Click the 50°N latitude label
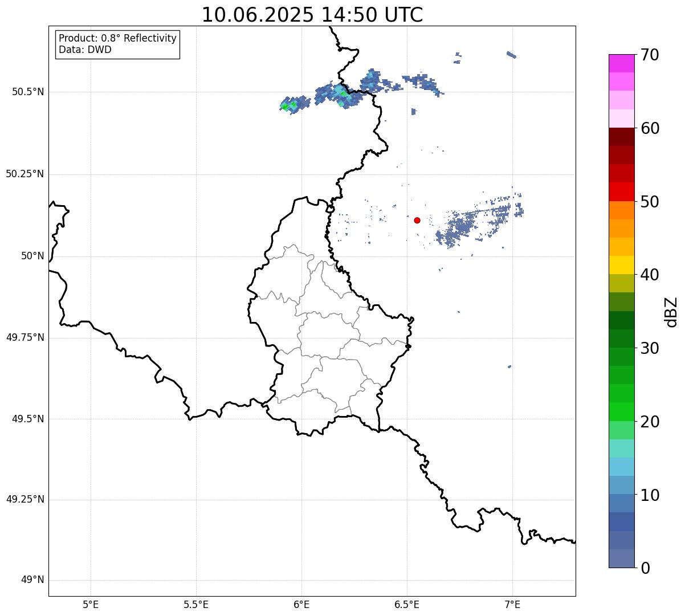Viewport: 685px width, 616px height. (32, 256)
